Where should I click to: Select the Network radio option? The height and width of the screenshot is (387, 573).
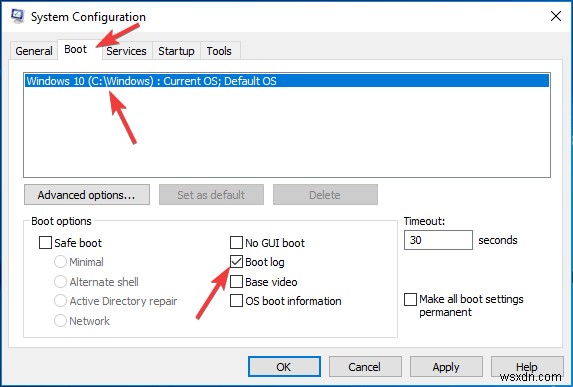[60, 320]
